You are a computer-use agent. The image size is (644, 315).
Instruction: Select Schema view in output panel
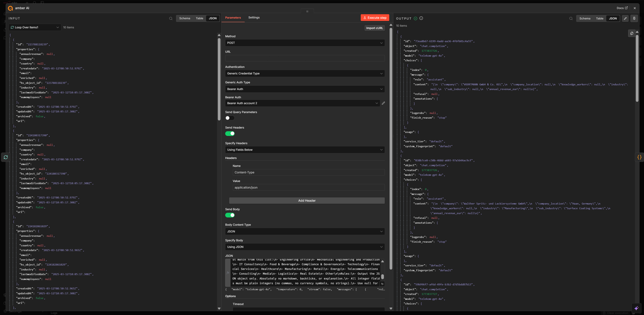point(585,18)
